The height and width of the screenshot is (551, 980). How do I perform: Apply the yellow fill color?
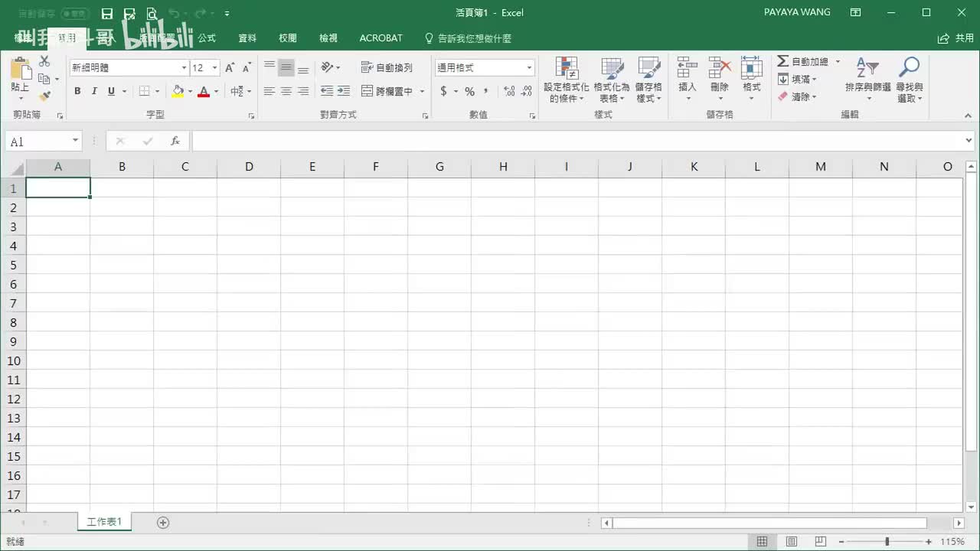pyautogui.click(x=178, y=91)
